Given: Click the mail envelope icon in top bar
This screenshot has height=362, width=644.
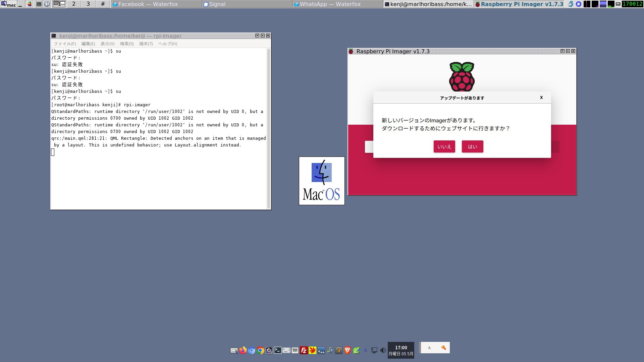Looking at the screenshot, I should [x=618, y=4].
